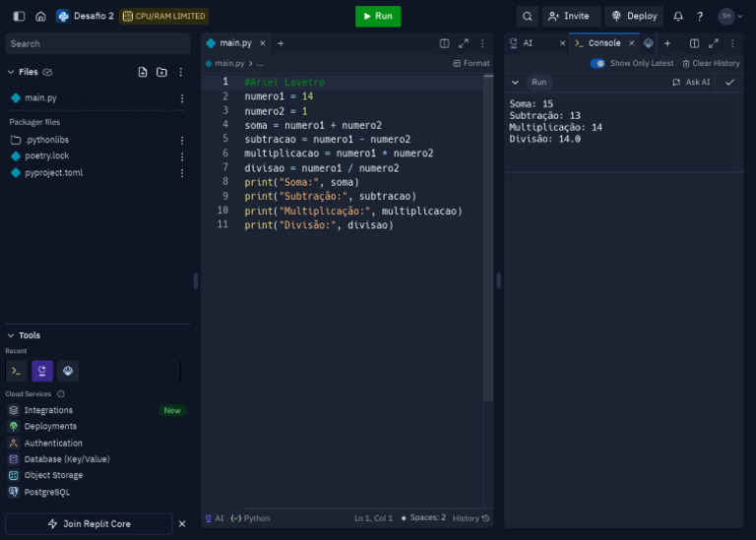Screen dimensions: 756x540
Task: Click Python language status indicator
Action: coord(251,518)
